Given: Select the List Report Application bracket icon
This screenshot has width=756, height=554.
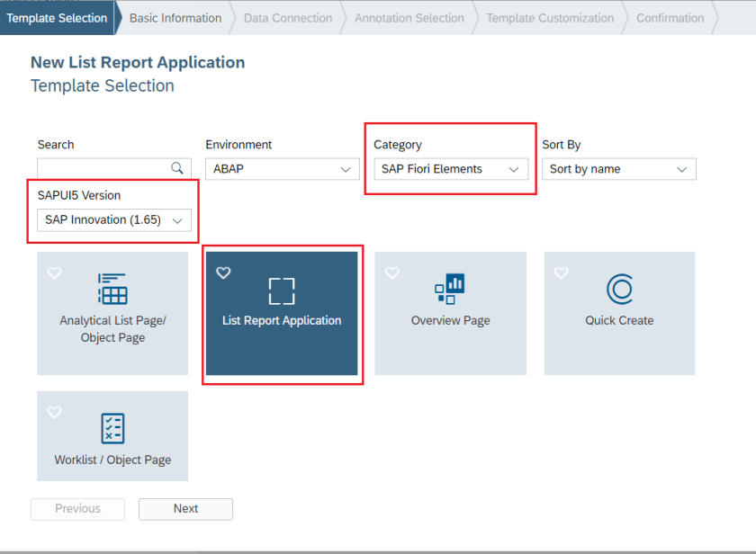Looking at the screenshot, I should (x=282, y=291).
